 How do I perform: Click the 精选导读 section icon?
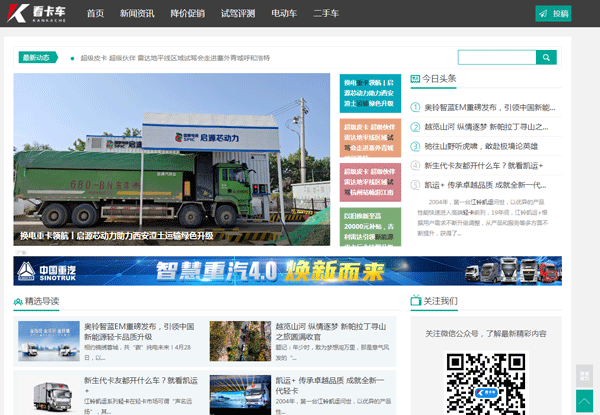coord(18,302)
